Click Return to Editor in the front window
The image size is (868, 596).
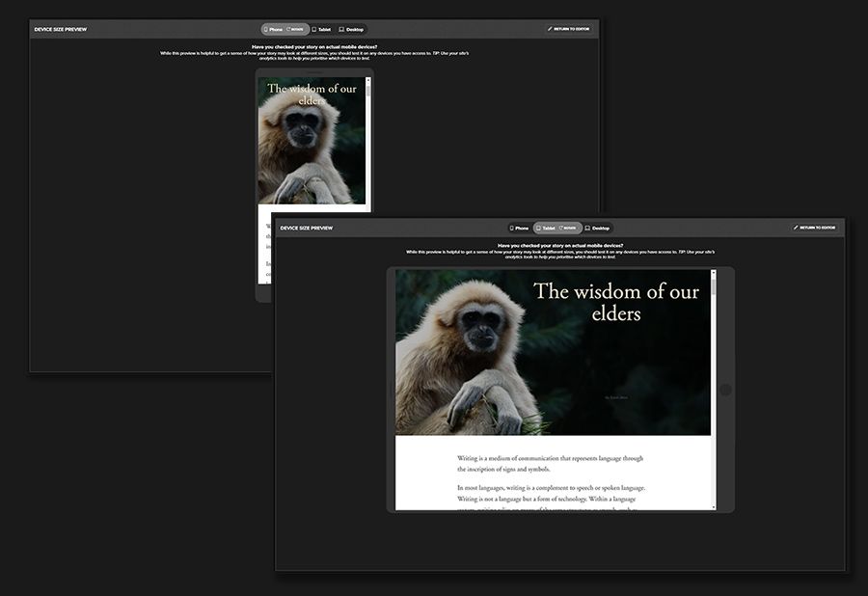coord(814,228)
